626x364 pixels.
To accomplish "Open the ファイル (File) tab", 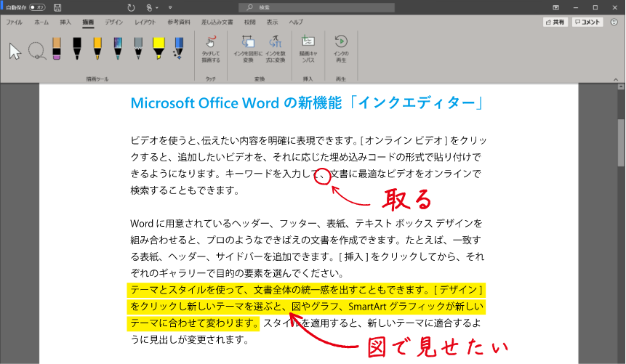I will click(15, 23).
